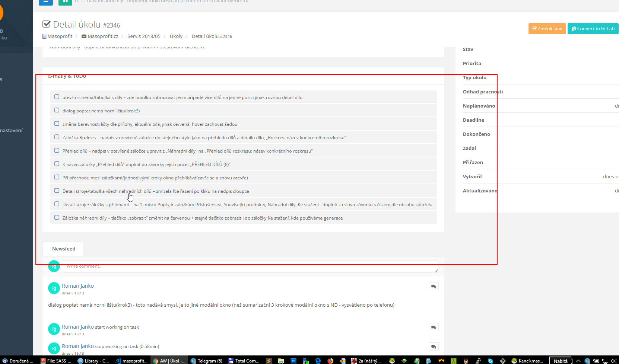The height and width of the screenshot is (364, 619).
Task: Click the 'Write comment...' text field
Action: point(250,266)
